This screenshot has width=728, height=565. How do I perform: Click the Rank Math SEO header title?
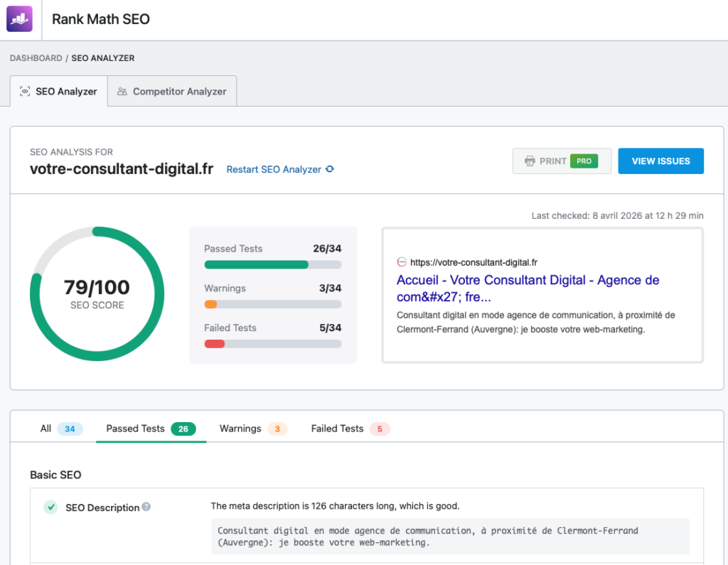tap(101, 19)
